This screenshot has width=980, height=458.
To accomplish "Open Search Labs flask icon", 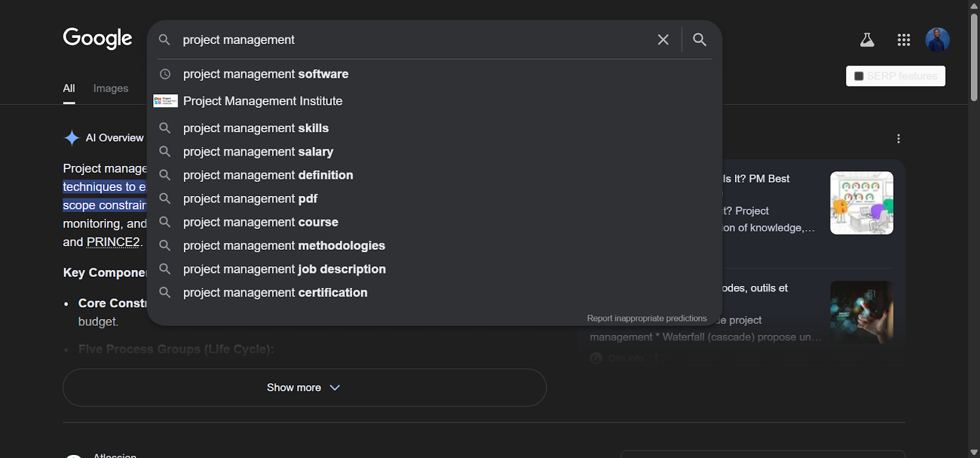I will (x=867, y=40).
